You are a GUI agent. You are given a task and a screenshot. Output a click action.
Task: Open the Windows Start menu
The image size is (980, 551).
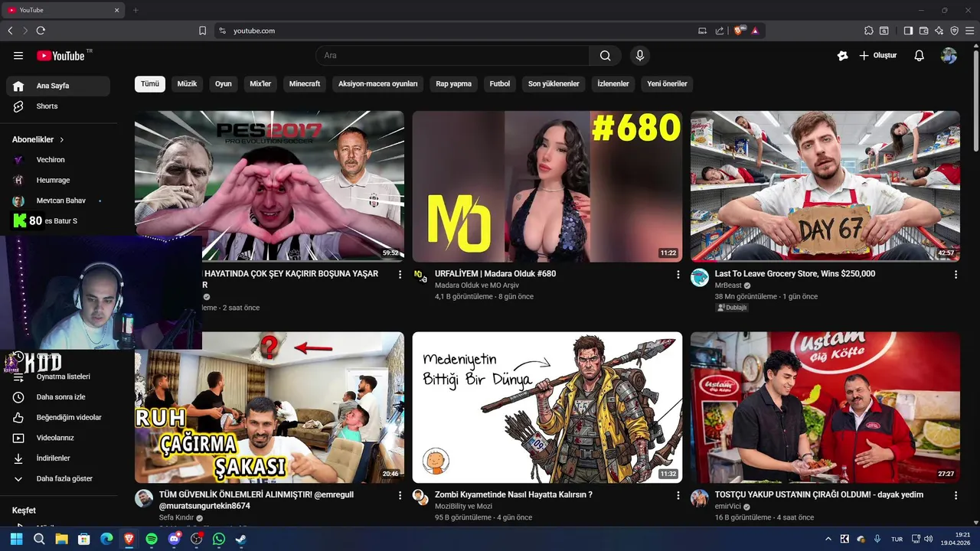tap(16, 539)
